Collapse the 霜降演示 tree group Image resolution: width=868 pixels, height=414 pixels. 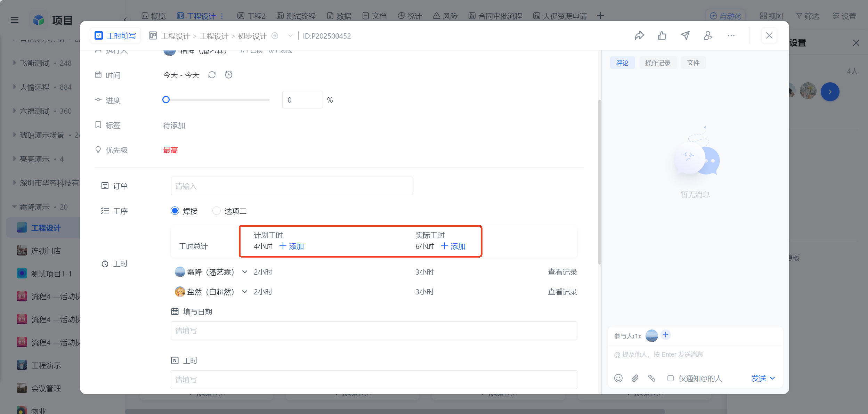point(15,206)
